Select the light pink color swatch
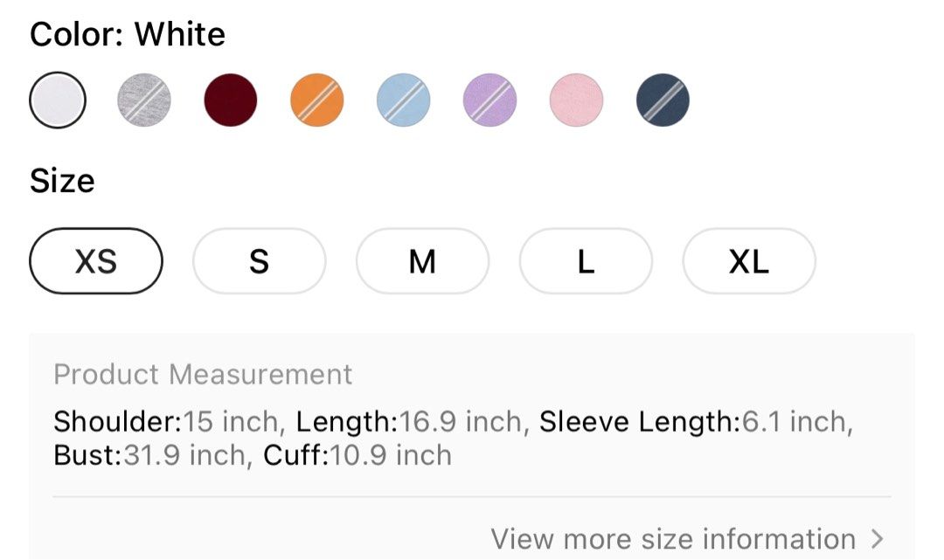 click(576, 100)
